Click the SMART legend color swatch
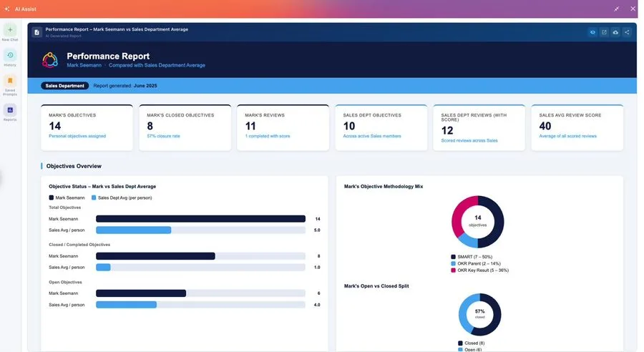The height and width of the screenshot is (352, 644). [453, 257]
